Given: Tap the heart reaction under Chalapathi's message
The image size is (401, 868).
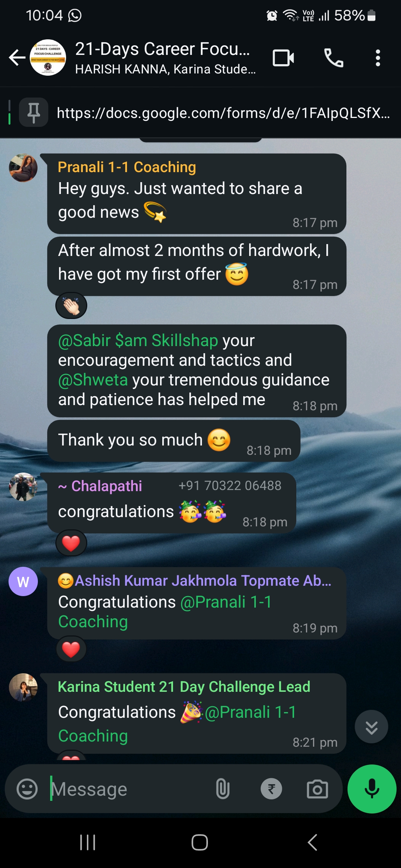Looking at the screenshot, I should (71, 543).
